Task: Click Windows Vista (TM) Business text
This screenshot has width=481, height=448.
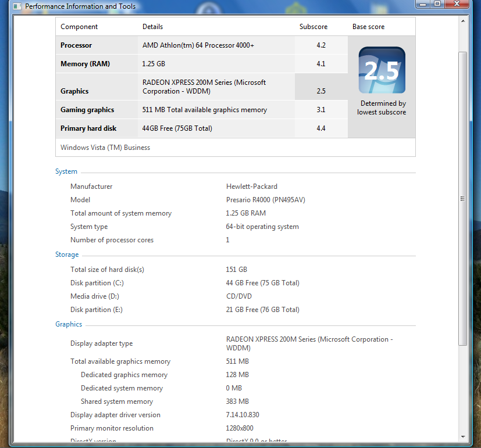Action: click(x=105, y=148)
